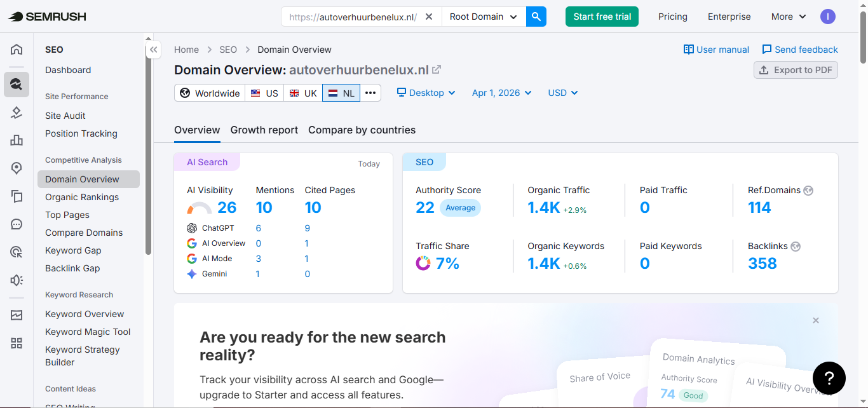Open the help question mark bubble
This screenshot has height=408, width=868.
click(829, 378)
